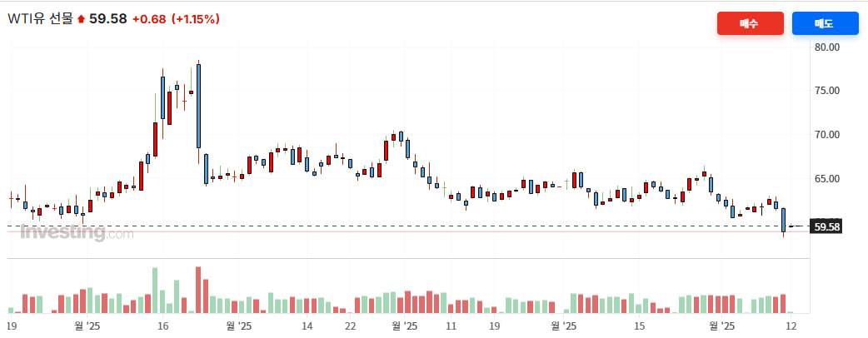Viewport: 868px width, 338px height.
Task: Click the tallest red volume bar
Action: point(198,290)
